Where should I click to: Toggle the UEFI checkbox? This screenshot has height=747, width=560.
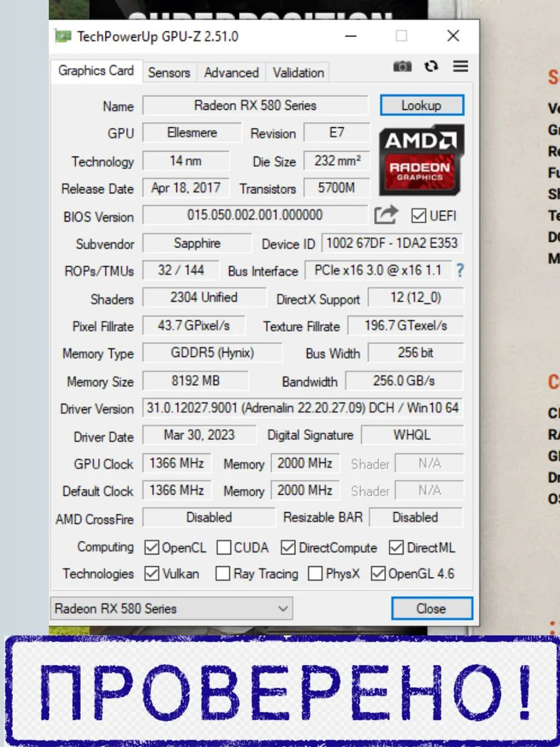pyautogui.click(x=418, y=216)
